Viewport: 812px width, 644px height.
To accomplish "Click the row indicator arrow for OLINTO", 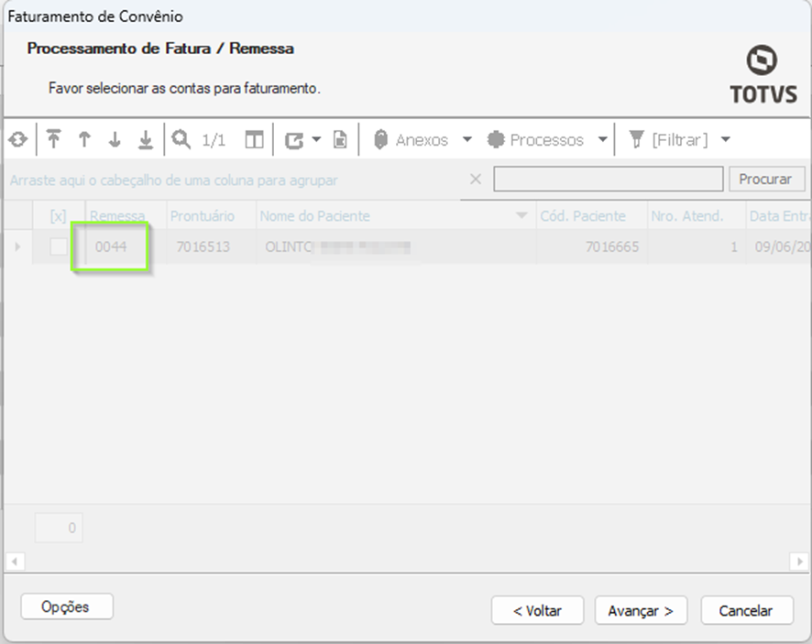I will pos(17,247).
